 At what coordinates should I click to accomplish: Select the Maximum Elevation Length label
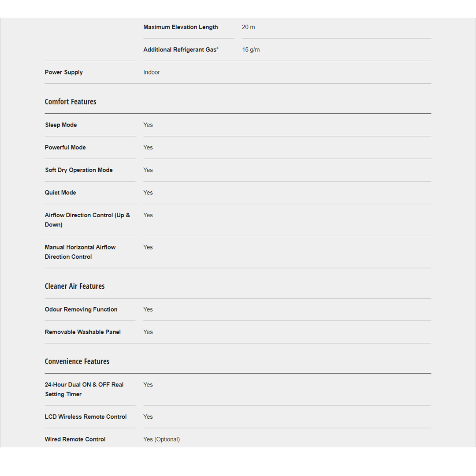point(181,27)
